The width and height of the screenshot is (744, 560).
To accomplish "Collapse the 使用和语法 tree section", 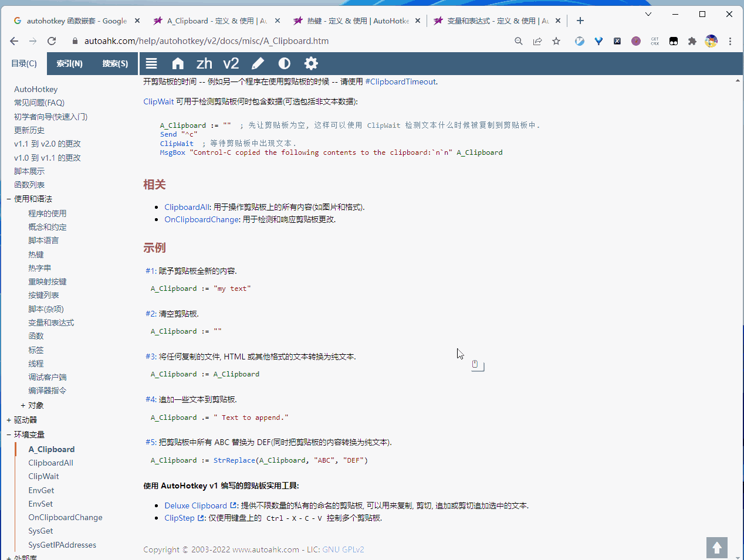I will [9, 199].
